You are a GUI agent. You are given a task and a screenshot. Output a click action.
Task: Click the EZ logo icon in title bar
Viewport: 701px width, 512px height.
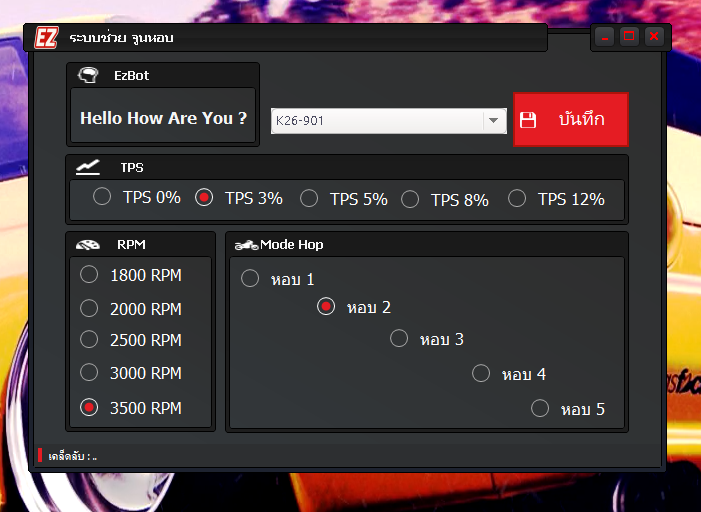[x=46, y=38]
